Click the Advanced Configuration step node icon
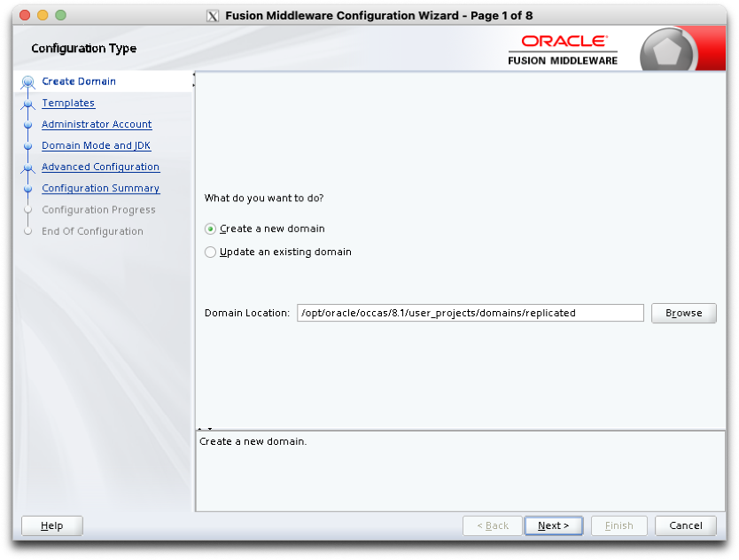Viewport: 739px width, 560px height. 27,167
